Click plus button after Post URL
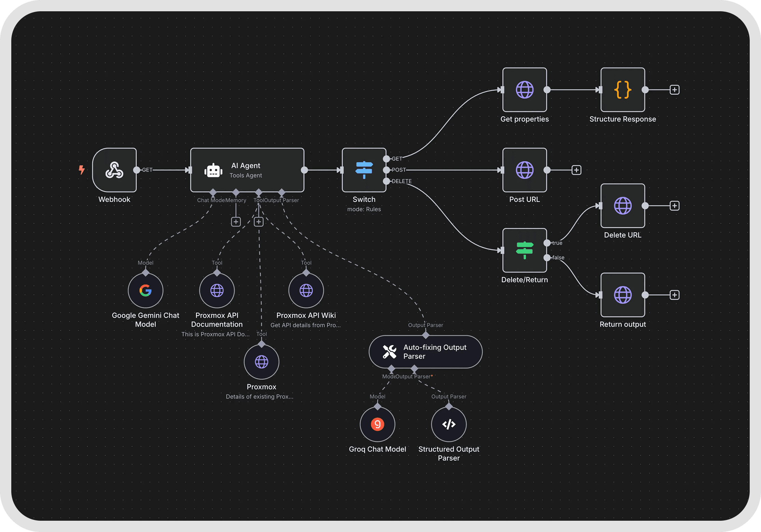The image size is (761, 532). [x=576, y=170]
